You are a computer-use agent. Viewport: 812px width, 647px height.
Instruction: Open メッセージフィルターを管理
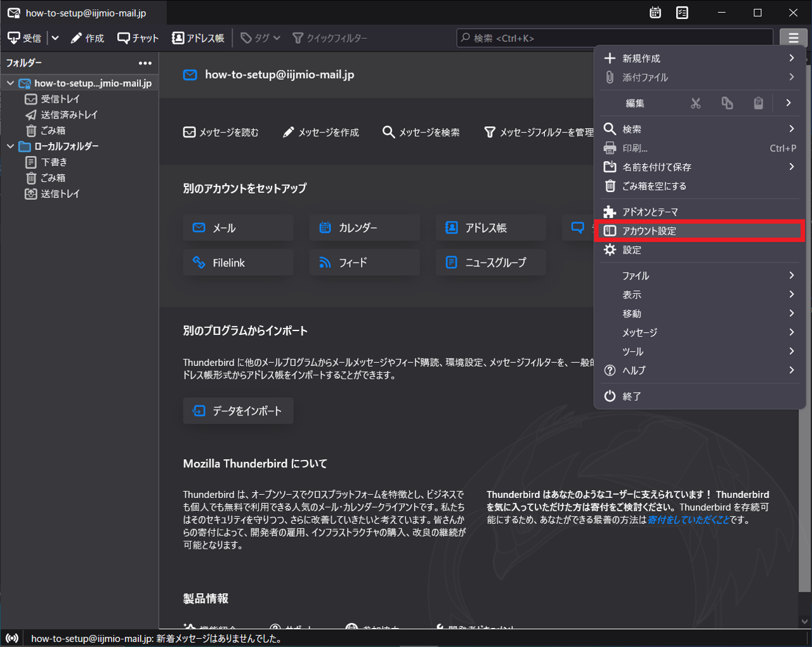[x=539, y=132]
